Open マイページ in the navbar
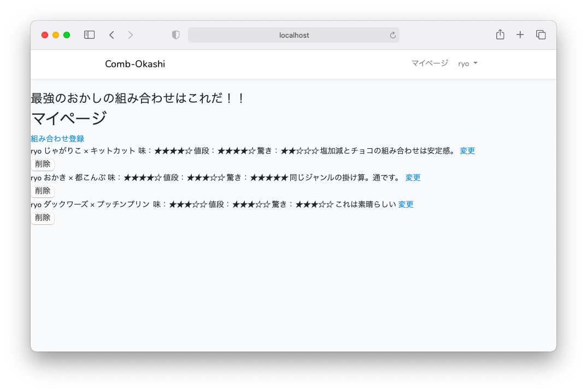 (430, 63)
